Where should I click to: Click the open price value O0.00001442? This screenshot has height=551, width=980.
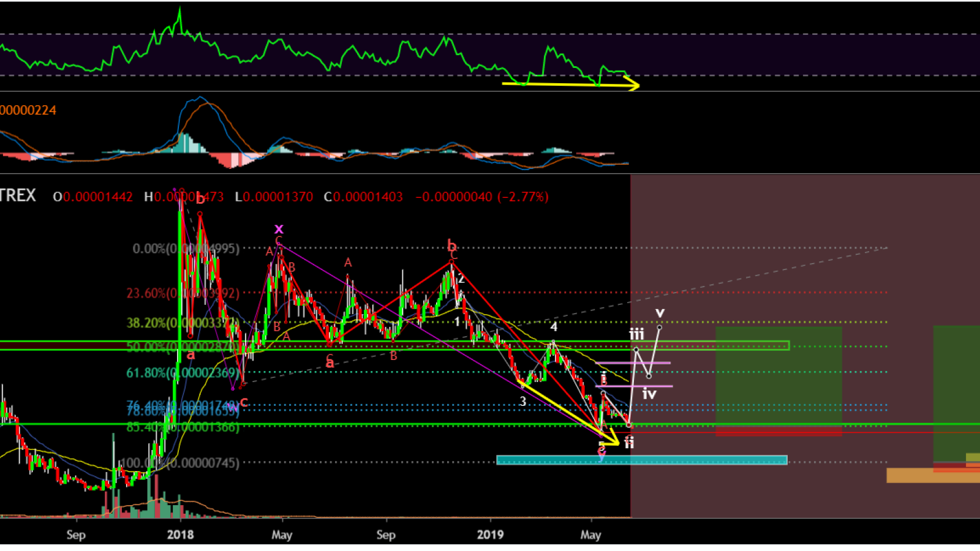coord(93,197)
